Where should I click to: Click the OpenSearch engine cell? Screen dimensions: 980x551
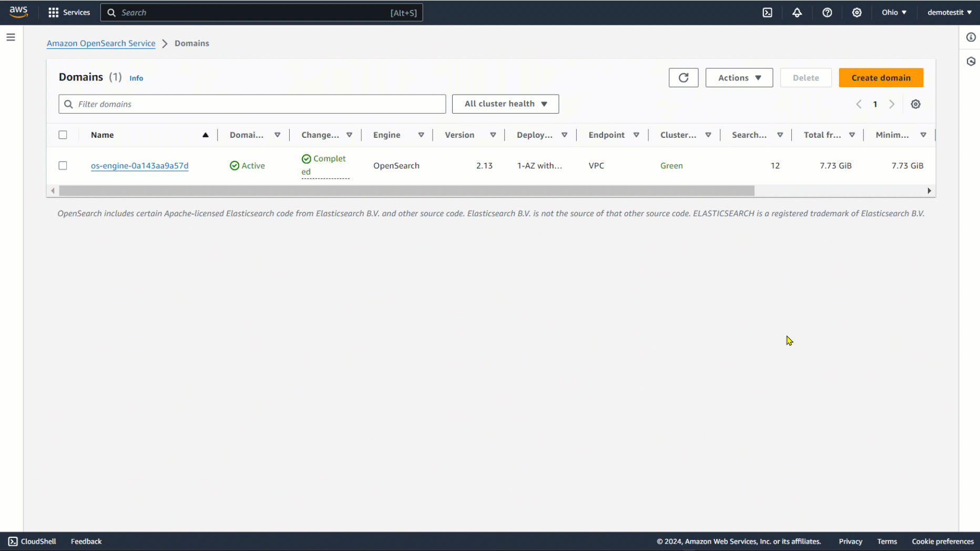(x=396, y=166)
